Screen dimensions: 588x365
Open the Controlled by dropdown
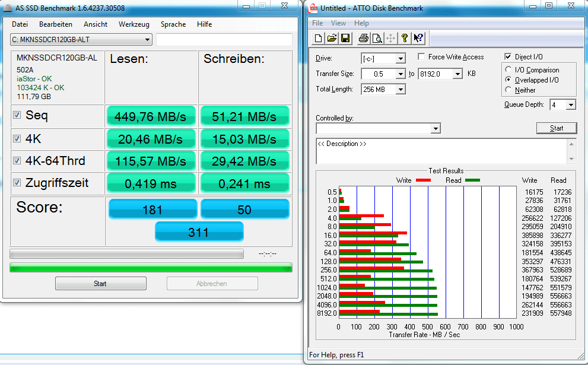436,129
